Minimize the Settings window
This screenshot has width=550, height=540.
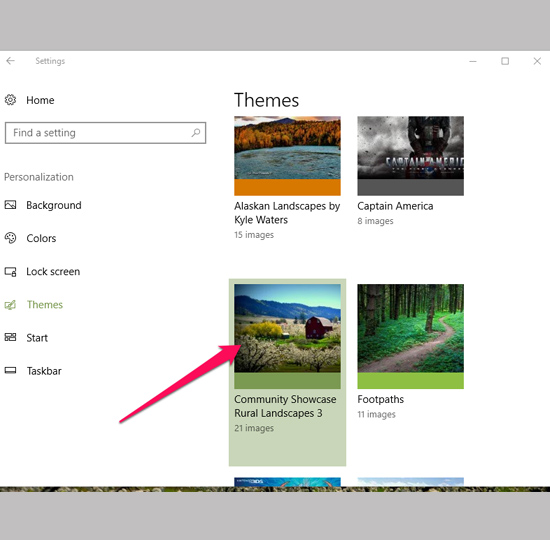tap(473, 61)
